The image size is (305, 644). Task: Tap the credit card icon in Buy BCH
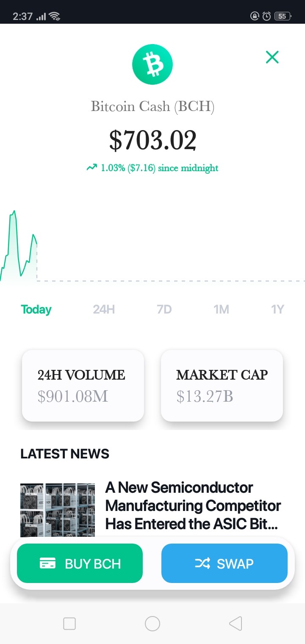(x=47, y=563)
